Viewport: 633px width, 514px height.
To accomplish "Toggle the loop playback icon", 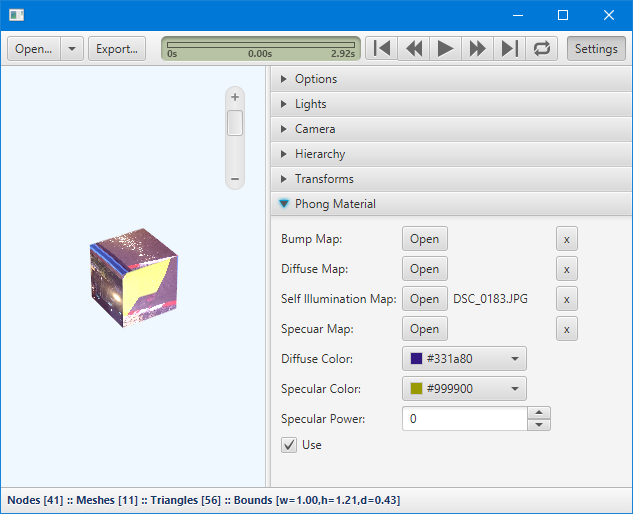I will (x=542, y=49).
